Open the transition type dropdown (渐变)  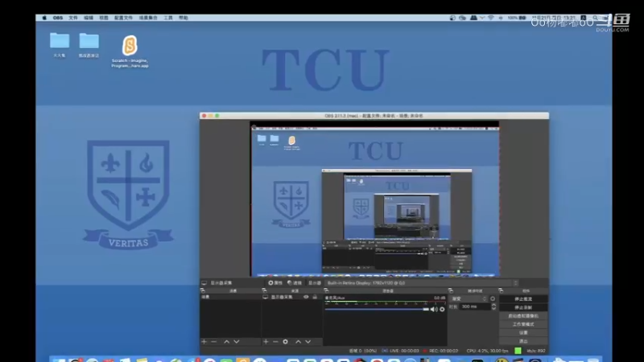469,298
